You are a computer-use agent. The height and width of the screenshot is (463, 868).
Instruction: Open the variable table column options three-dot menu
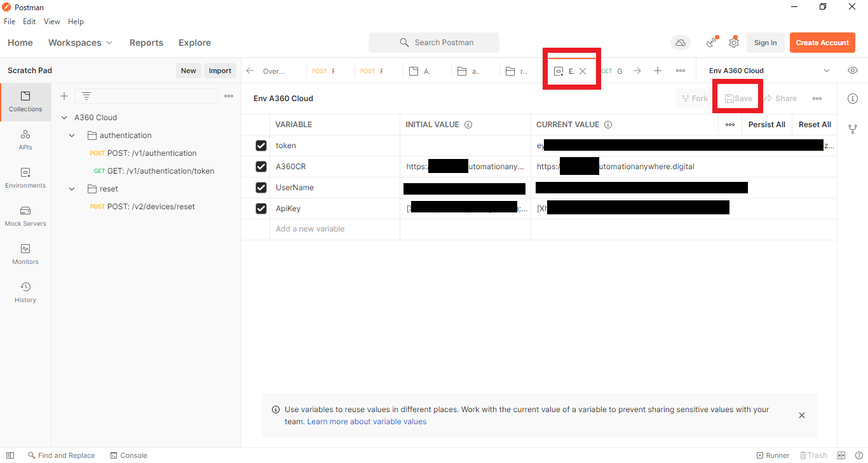click(x=730, y=125)
